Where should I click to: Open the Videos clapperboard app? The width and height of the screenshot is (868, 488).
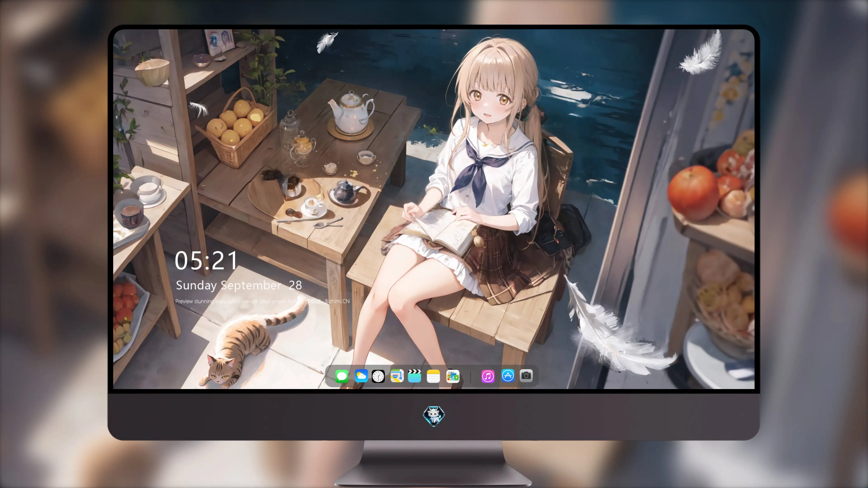pos(415,376)
